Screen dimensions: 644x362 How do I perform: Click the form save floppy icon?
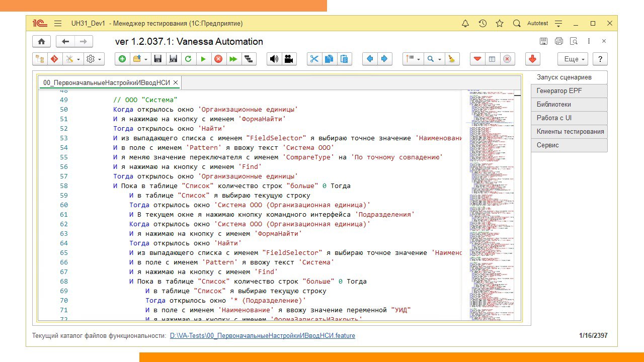[x=543, y=41]
